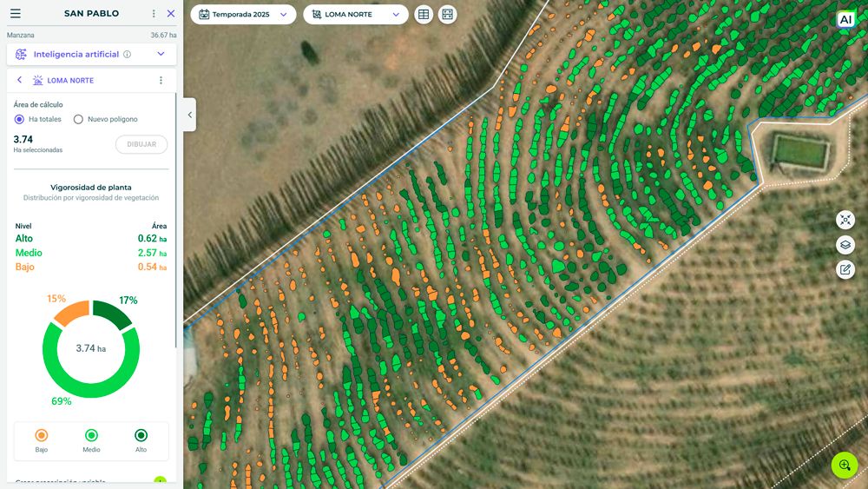The height and width of the screenshot is (489, 868).
Task: Collapse the Inteligencia artificial section
Action: tap(161, 54)
